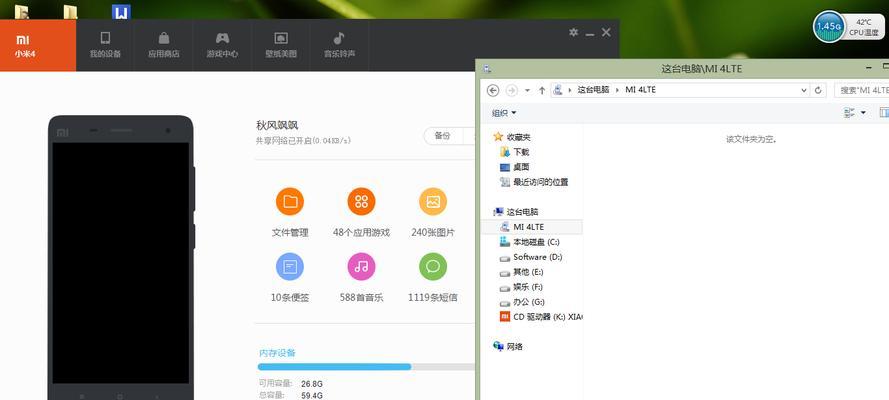Open the view options dropdown arrow

tap(863, 113)
